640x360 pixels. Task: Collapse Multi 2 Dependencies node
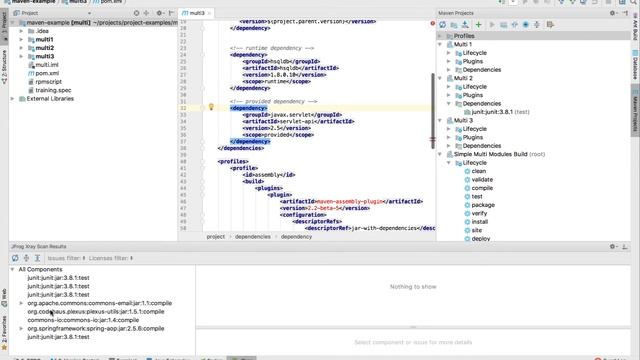(449, 104)
